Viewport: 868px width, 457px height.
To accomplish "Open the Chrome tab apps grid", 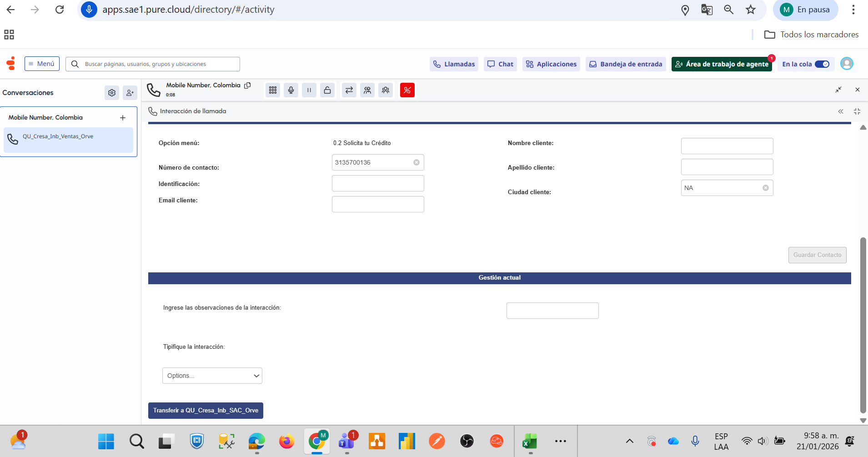I will [9, 35].
